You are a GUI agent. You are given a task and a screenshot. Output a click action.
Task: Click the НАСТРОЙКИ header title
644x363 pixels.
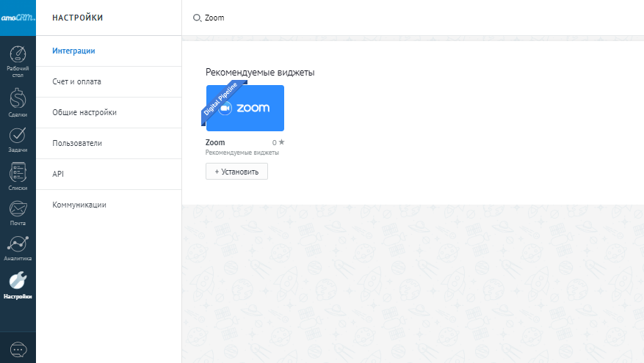tap(78, 18)
